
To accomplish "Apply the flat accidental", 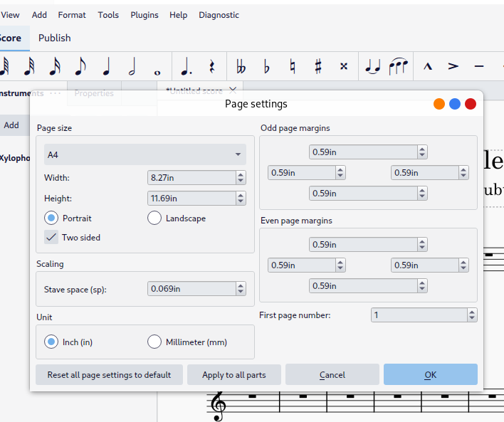I will click(266, 66).
